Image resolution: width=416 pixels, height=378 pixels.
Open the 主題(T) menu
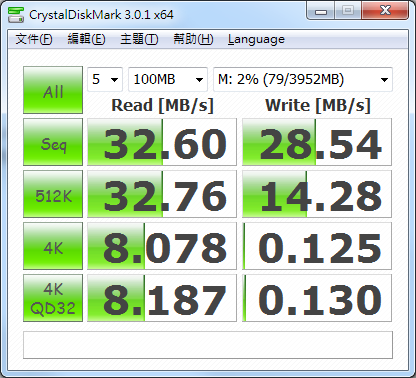coord(139,39)
